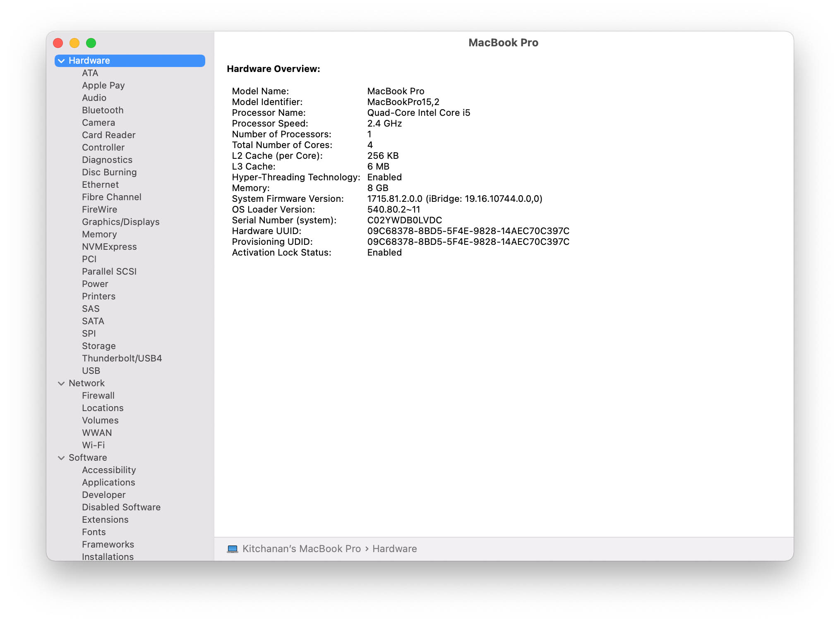The width and height of the screenshot is (840, 622).
Task: Select Applications in the sidebar
Action: click(108, 483)
